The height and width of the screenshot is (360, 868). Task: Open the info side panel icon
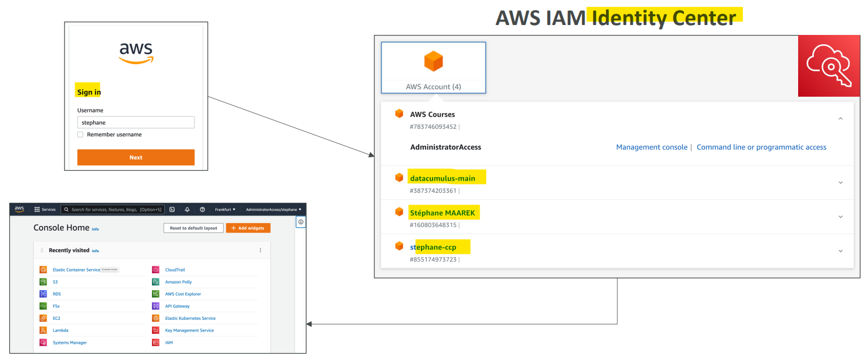(x=301, y=222)
